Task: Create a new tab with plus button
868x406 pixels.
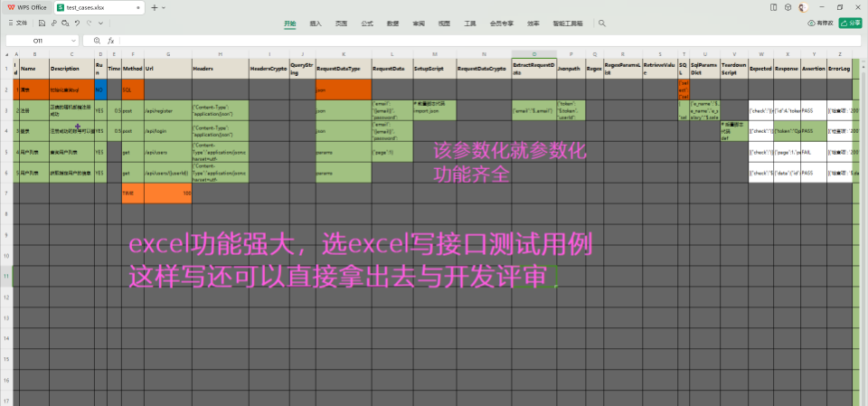Action: coord(155,7)
